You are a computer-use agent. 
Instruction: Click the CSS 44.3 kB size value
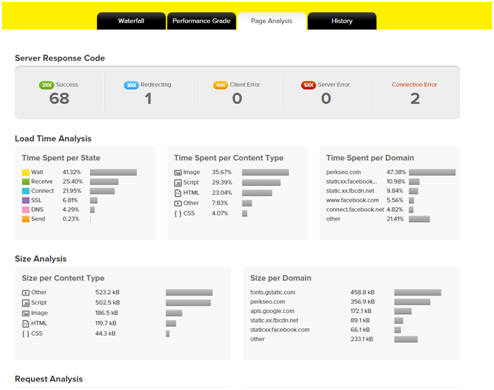coord(105,334)
